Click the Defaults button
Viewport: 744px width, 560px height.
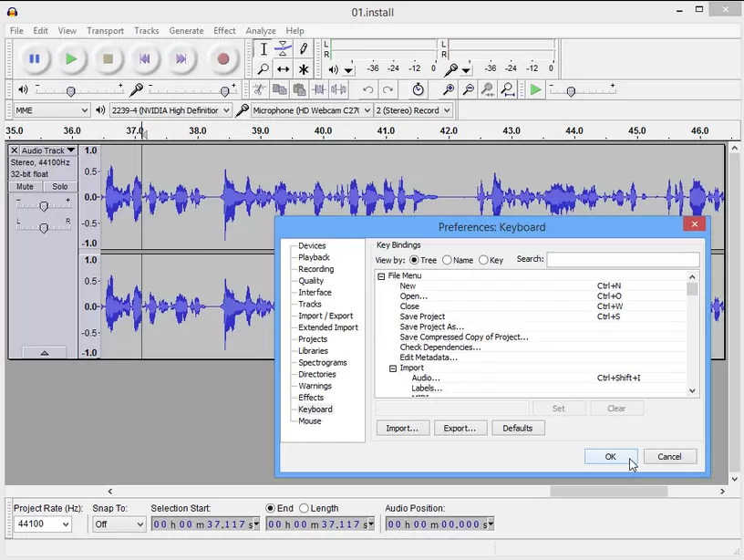click(x=518, y=428)
